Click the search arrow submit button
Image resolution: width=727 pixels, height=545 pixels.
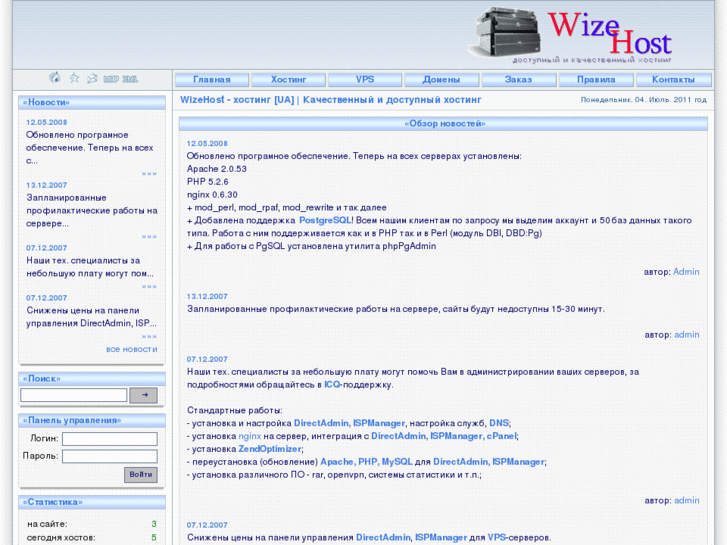pyautogui.click(x=144, y=395)
